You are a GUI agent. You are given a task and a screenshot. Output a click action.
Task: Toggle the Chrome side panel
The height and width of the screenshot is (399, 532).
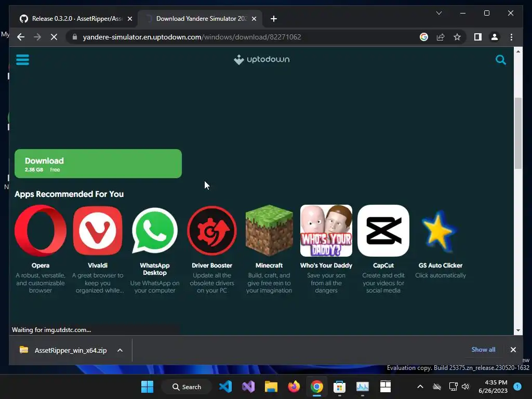click(x=478, y=37)
